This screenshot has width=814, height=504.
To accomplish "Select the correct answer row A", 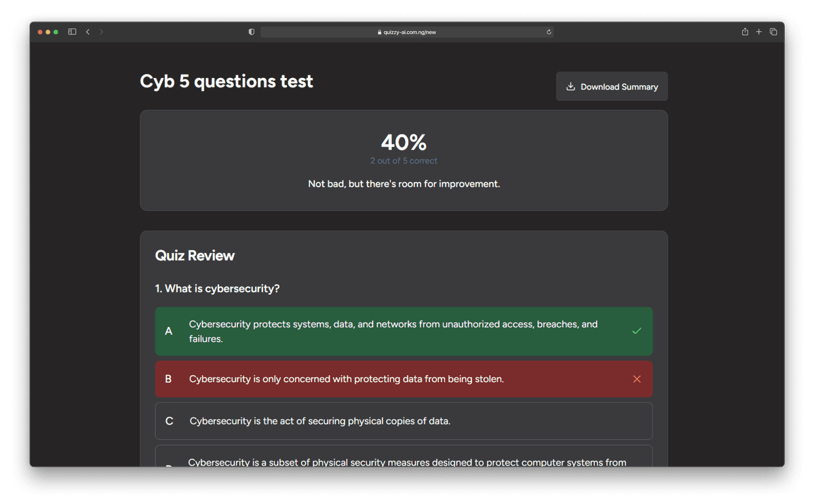I will click(404, 331).
